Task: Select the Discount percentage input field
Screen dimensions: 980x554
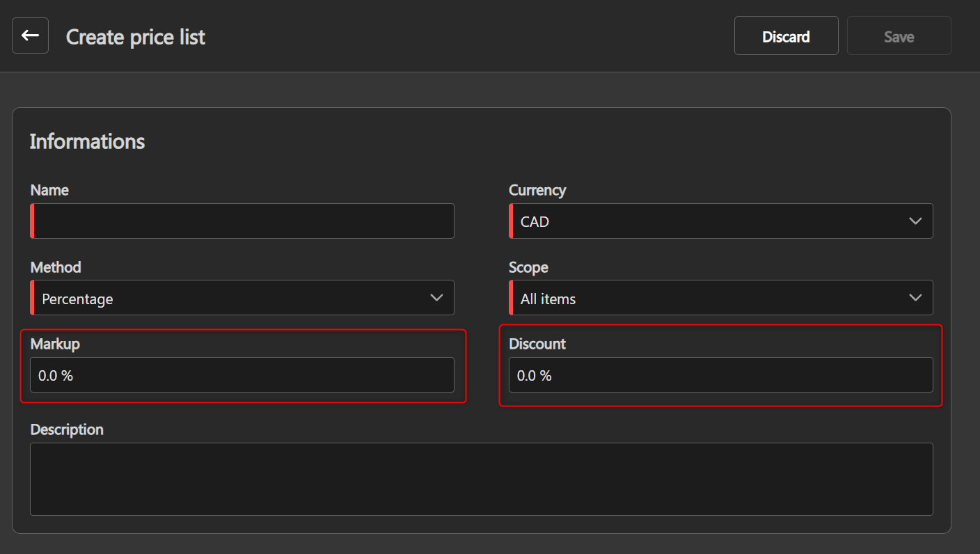Action: 720,375
